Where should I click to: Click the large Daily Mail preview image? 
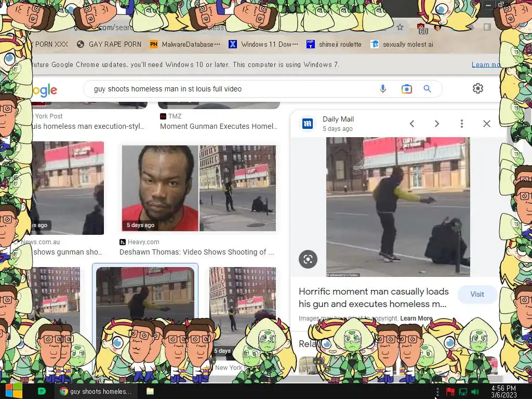(x=398, y=207)
